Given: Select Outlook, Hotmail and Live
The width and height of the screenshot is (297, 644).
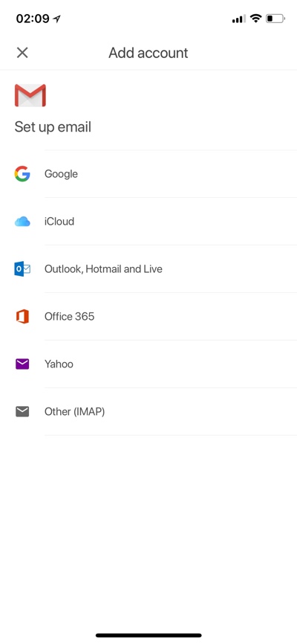Looking at the screenshot, I should pyautogui.click(x=148, y=269).
